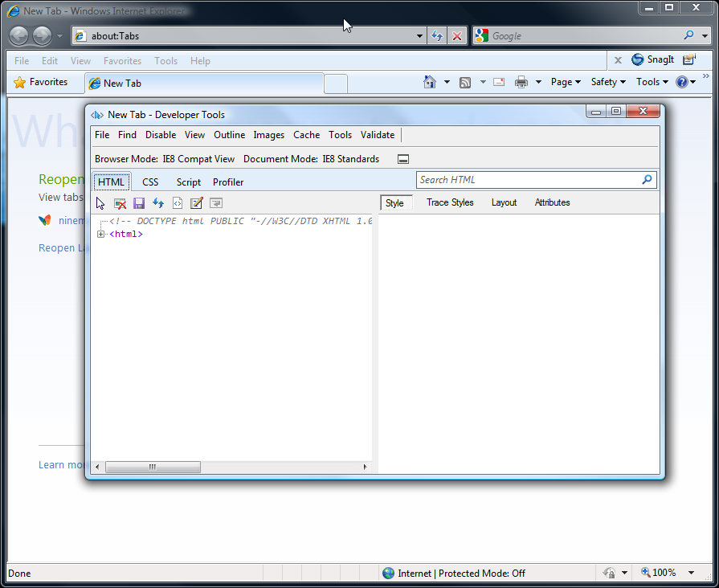This screenshot has width=719, height=588.
Task: Click the RSS Feeds icon in command bar
Action: tap(465, 83)
